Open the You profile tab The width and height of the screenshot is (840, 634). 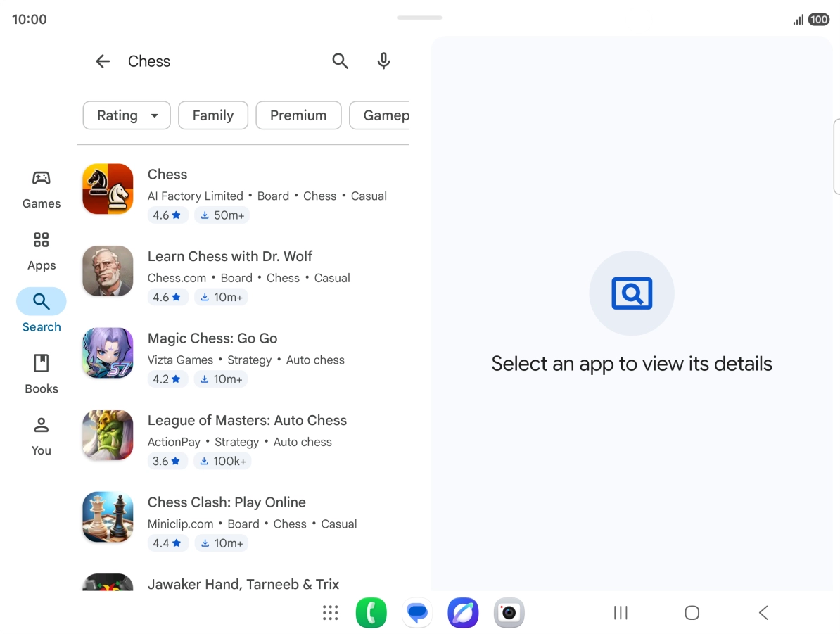click(42, 437)
